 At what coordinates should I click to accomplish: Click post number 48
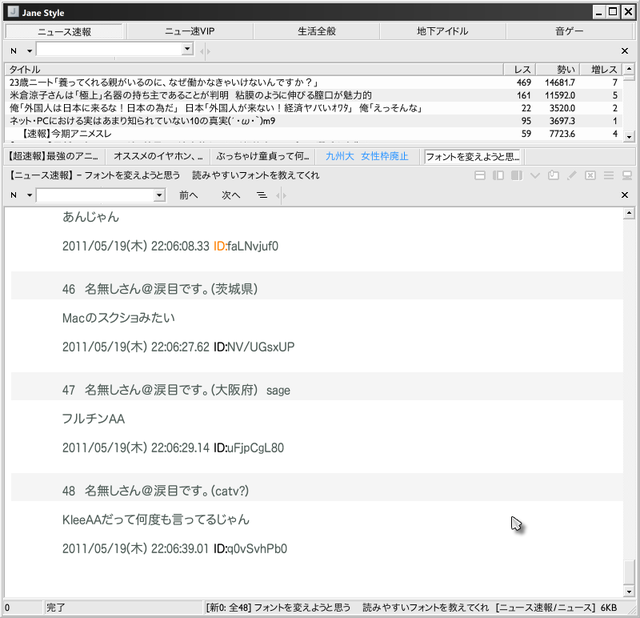coord(69,491)
